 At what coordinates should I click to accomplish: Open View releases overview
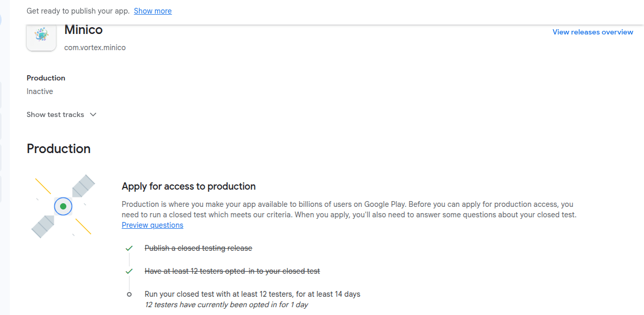(x=592, y=32)
